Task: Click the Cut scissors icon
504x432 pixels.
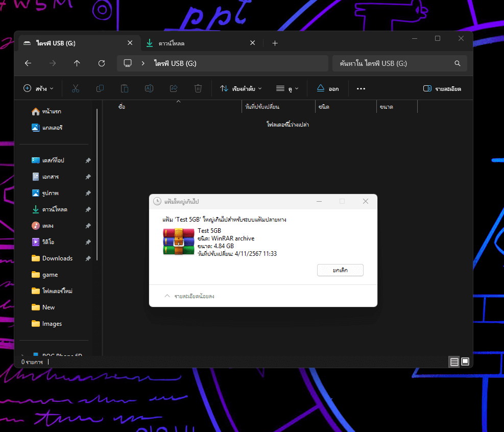Action: 76,88
